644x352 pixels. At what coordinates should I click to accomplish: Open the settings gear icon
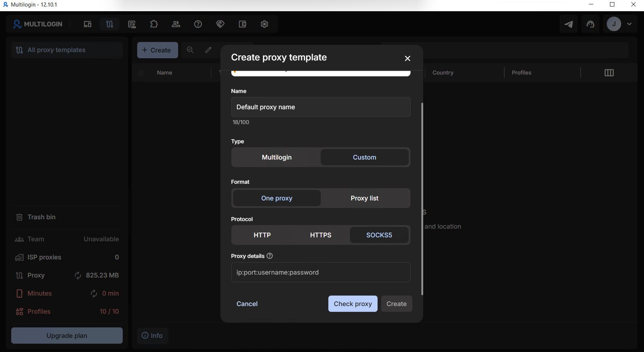[x=265, y=24]
